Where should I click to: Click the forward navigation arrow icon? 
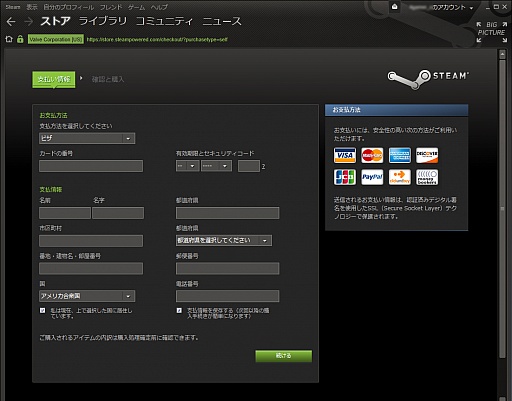tap(29, 22)
